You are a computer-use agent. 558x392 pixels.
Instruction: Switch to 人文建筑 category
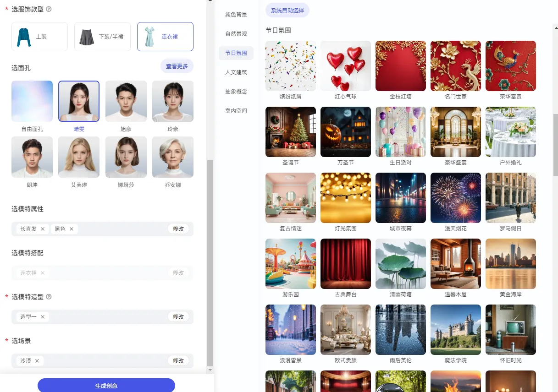(236, 72)
